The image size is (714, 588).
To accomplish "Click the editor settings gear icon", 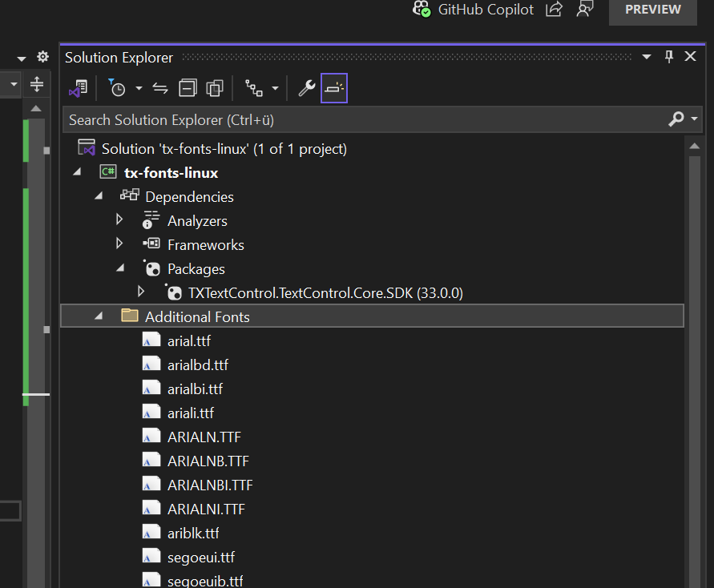I will coord(42,56).
